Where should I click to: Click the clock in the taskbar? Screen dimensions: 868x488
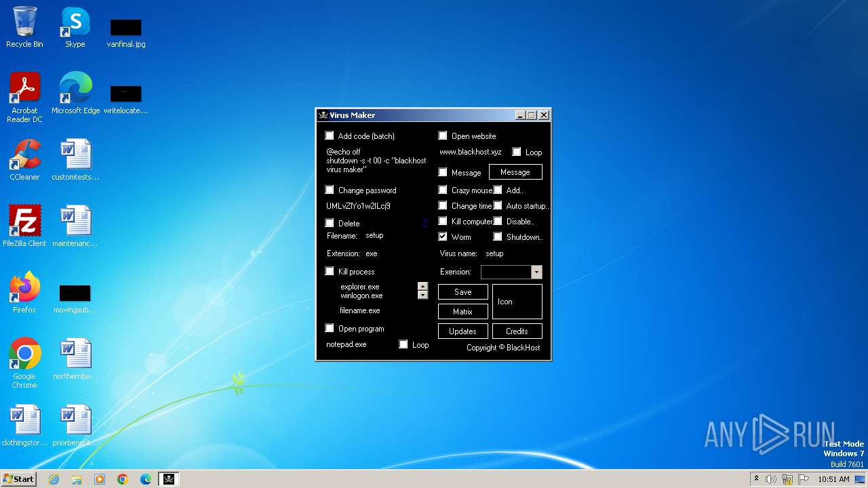(x=833, y=479)
